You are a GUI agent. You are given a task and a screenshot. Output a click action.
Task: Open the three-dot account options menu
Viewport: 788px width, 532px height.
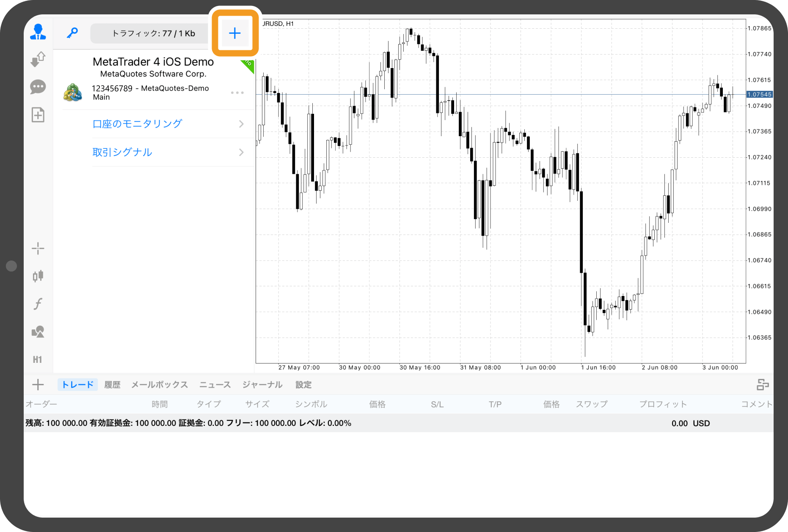(x=237, y=93)
